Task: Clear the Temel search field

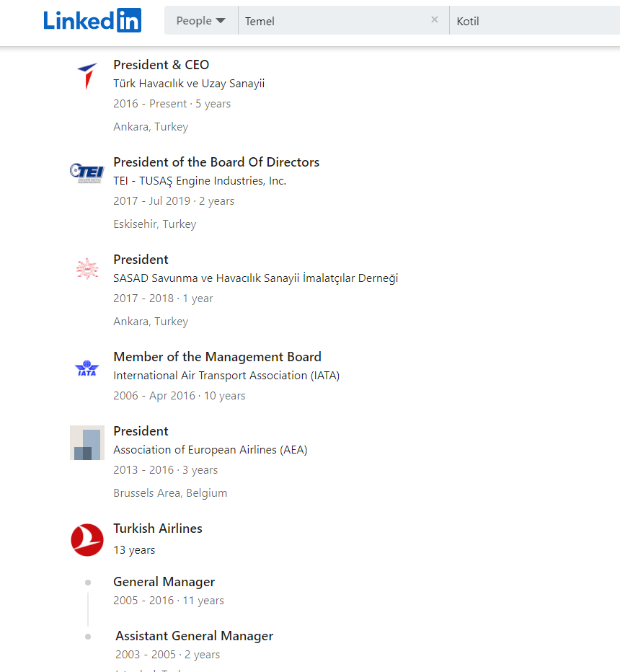Action: [434, 20]
